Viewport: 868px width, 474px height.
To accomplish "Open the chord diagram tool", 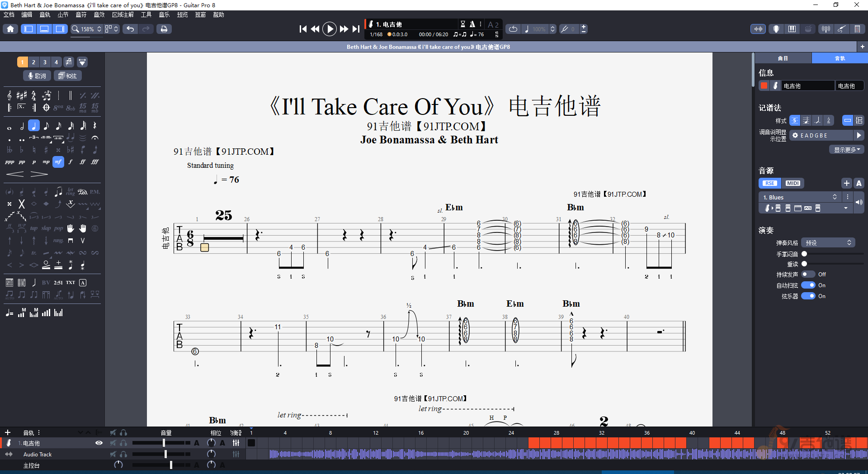I will [9, 283].
